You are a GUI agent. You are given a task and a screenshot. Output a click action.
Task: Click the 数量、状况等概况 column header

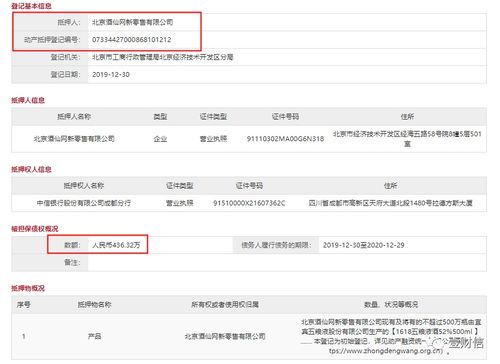[391, 305]
